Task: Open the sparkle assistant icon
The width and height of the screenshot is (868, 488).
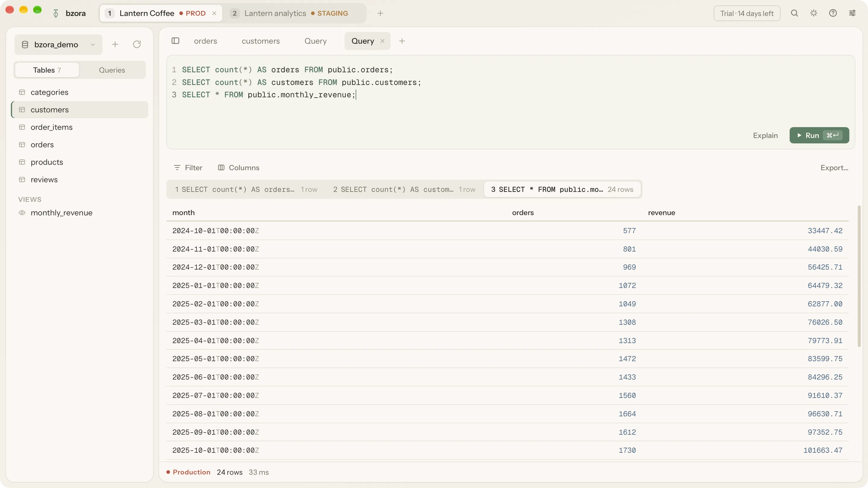Action: pyautogui.click(x=813, y=13)
